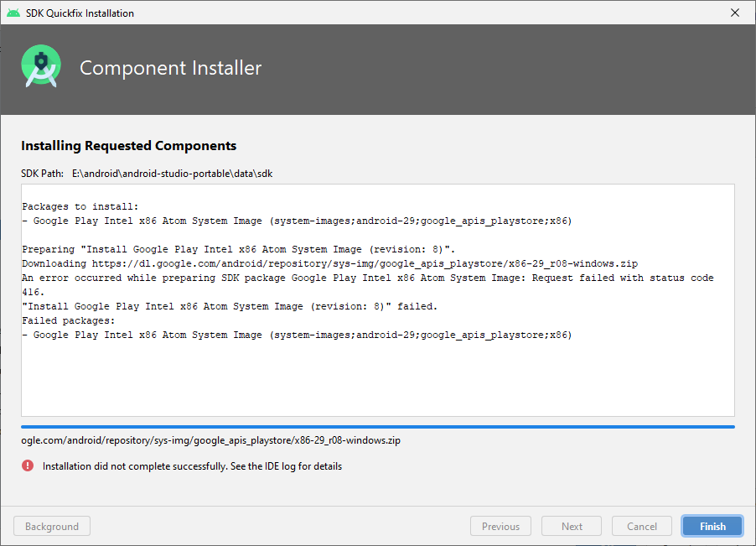Image resolution: width=756 pixels, height=546 pixels.
Task: Click the 'Packages to install:' log line
Action: coord(80,206)
